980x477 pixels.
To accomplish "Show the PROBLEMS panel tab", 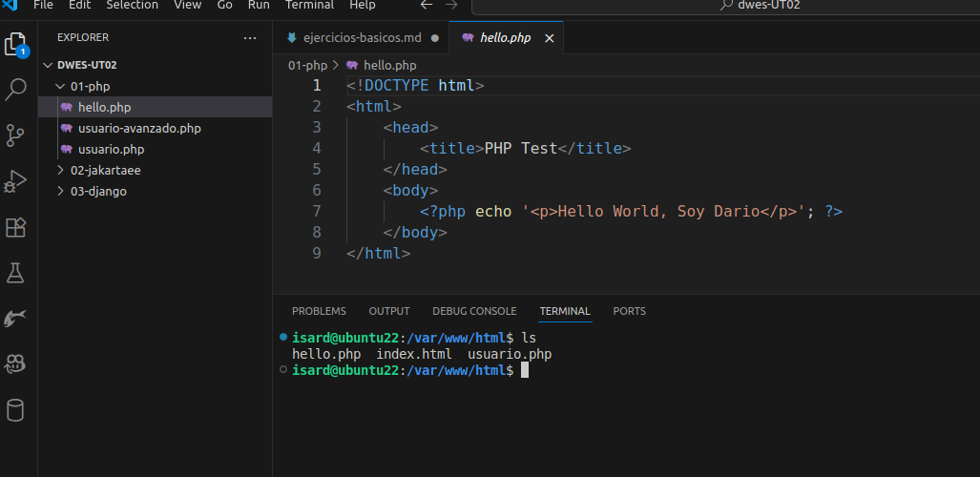I will 319,311.
